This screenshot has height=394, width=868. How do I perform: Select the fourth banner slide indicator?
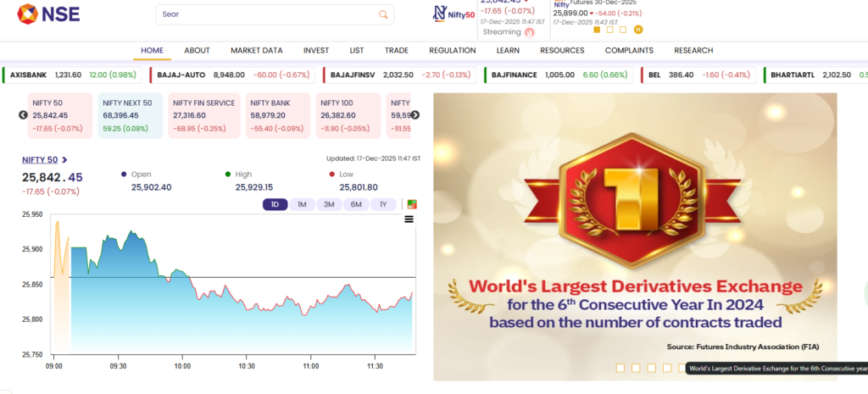(666, 368)
